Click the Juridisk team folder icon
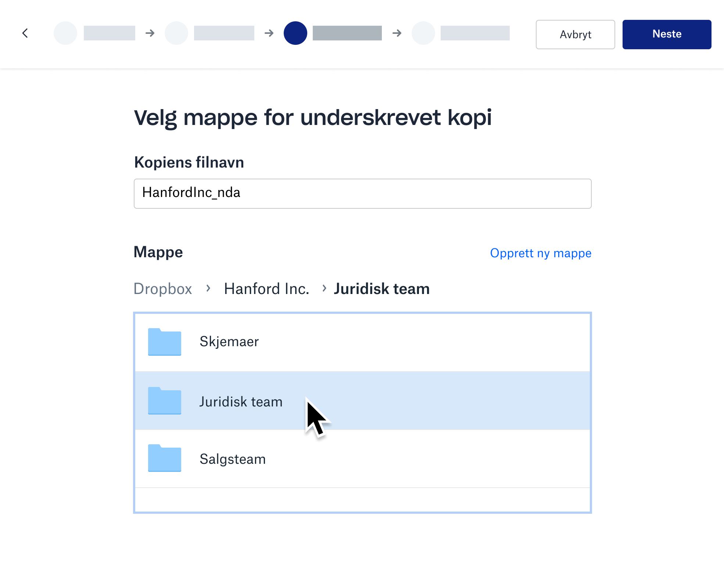This screenshot has height=588, width=724. click(165, 401)
